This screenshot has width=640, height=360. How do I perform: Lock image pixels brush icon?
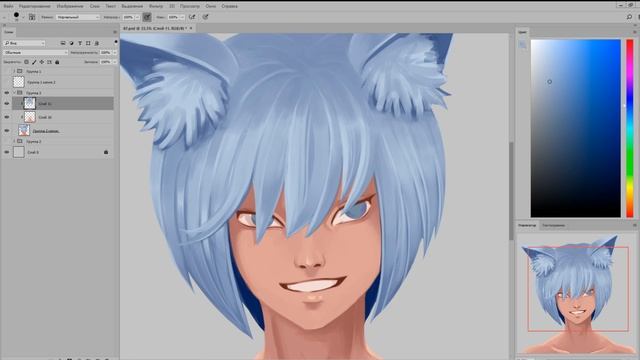(x=34, y=62)
